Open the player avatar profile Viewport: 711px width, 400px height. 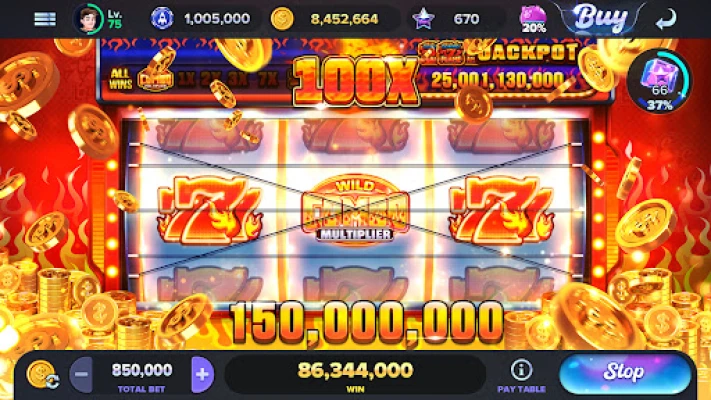(x=88, y=19)
